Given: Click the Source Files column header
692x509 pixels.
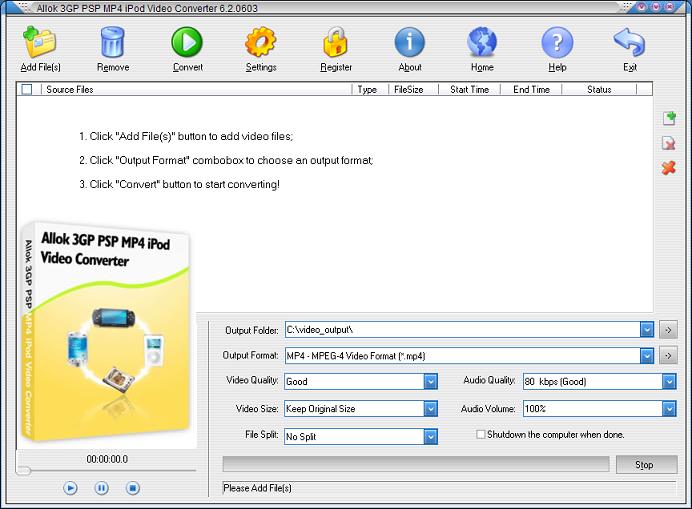Looking at the screenshot, I should click(x=196, y=89).
